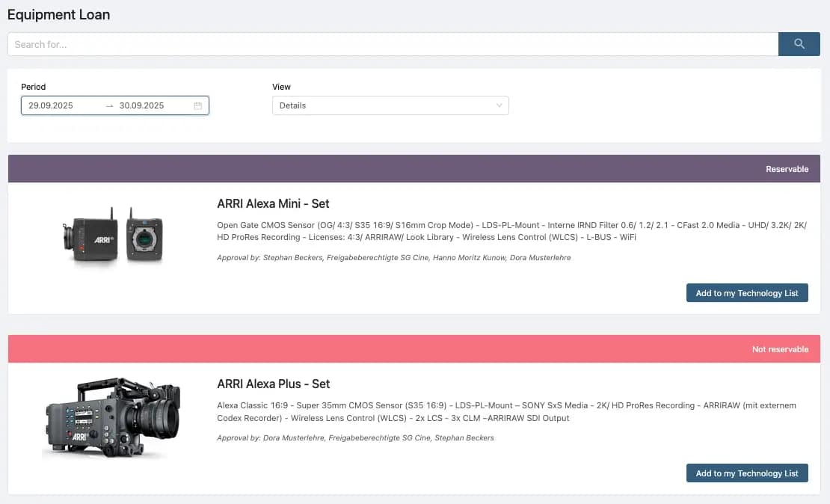Viewport: 830px width, 504px height.
Task: Open the ARRI Alexa Mini camera thumbnail
Action: point(113,235)
